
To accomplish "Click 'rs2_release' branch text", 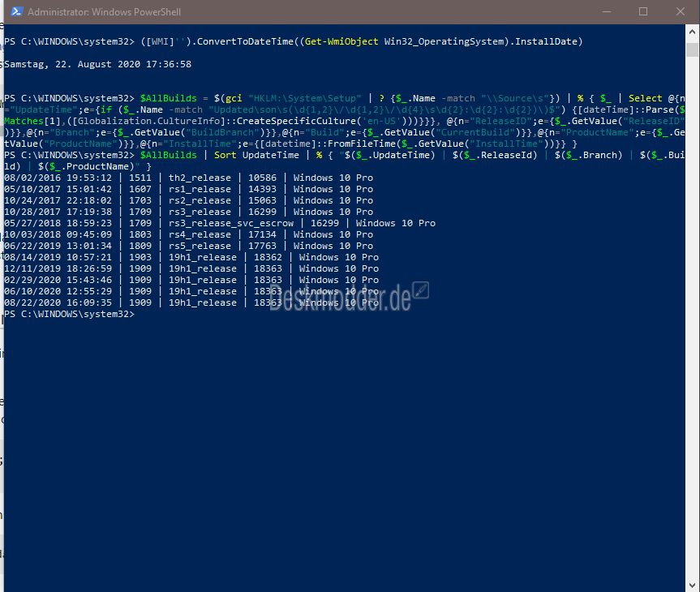I will 200,200.
